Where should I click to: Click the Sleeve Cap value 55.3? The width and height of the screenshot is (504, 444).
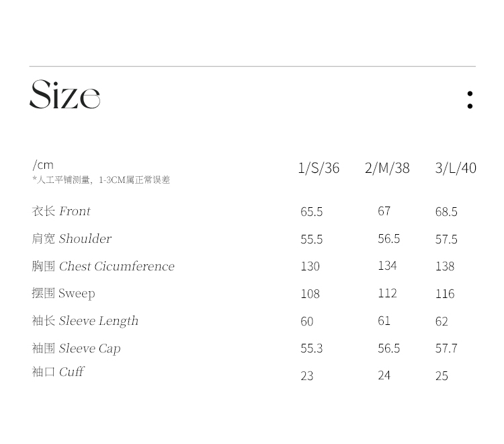click(x=312, y=348)
